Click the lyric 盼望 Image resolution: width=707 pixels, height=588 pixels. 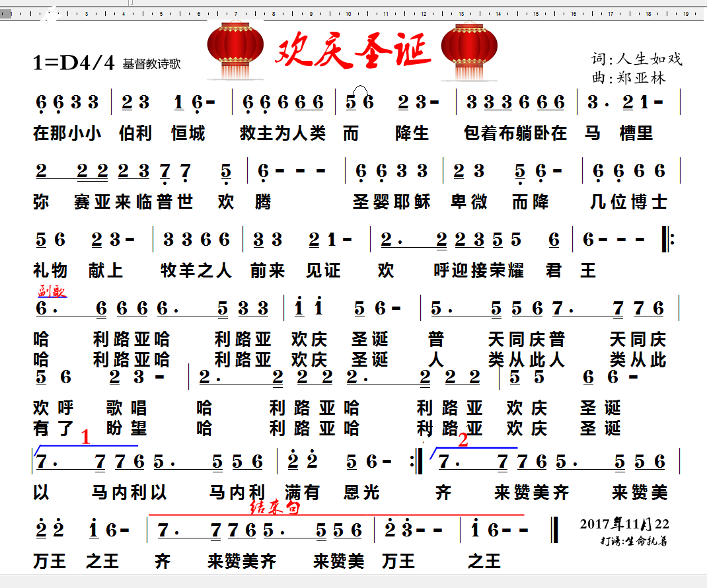tap(127, 428)
